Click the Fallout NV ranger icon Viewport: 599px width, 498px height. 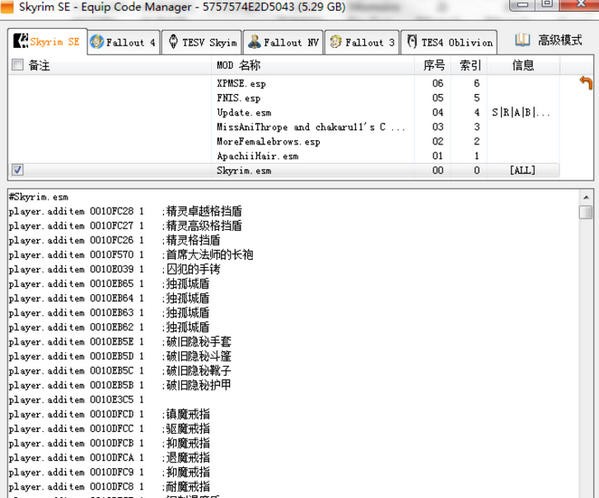(x=254, y=42)
